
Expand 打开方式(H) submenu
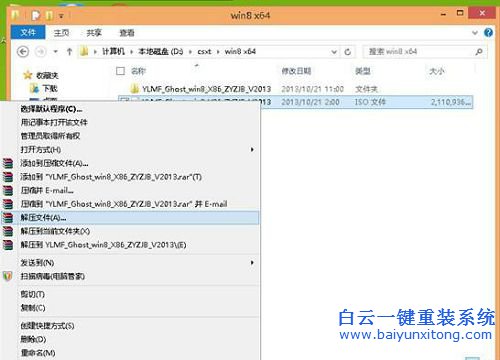(x=130, y=150)
